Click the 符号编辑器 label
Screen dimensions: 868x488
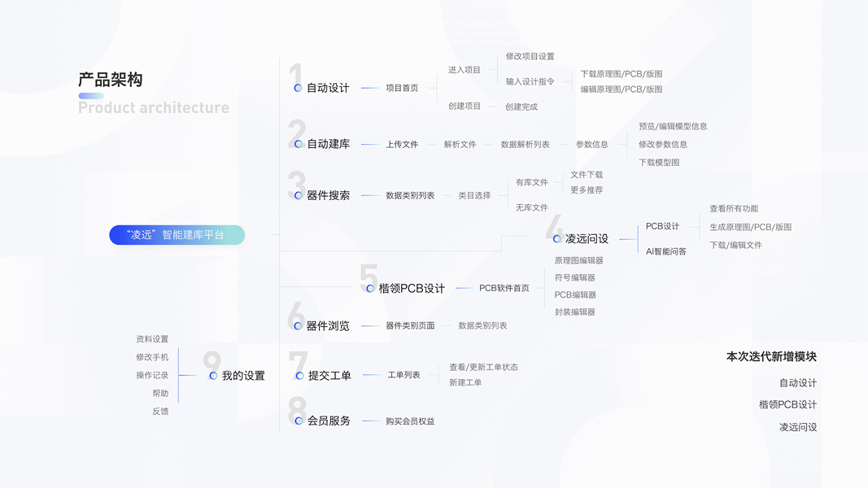point(574,277)
